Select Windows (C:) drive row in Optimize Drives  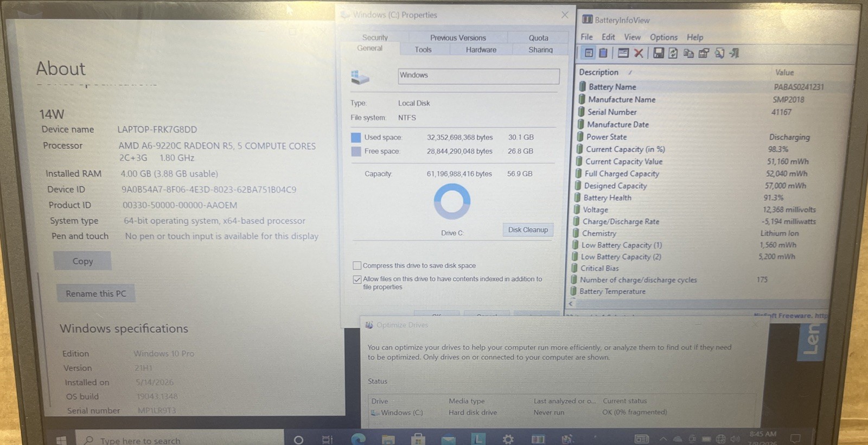(x=561, y=412)
